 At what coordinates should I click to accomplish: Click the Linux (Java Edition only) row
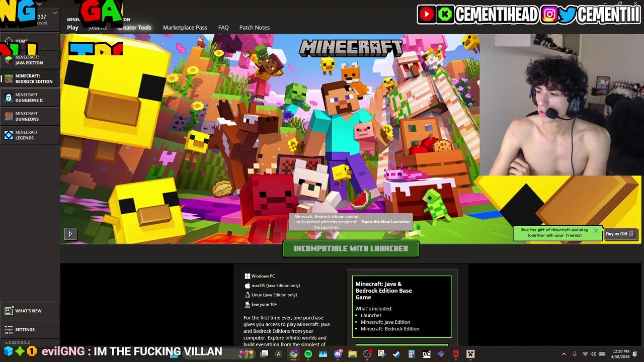(271, 295)
